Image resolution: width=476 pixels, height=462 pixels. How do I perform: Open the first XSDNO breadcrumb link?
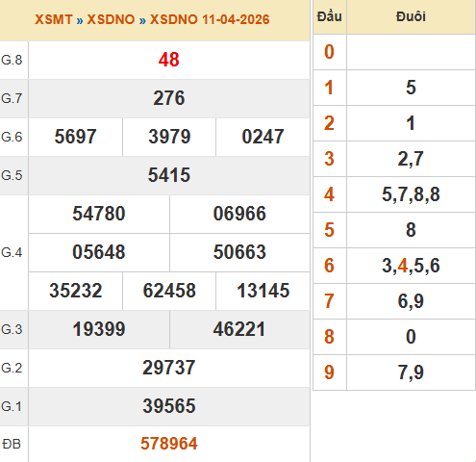(x=111, y=19)
